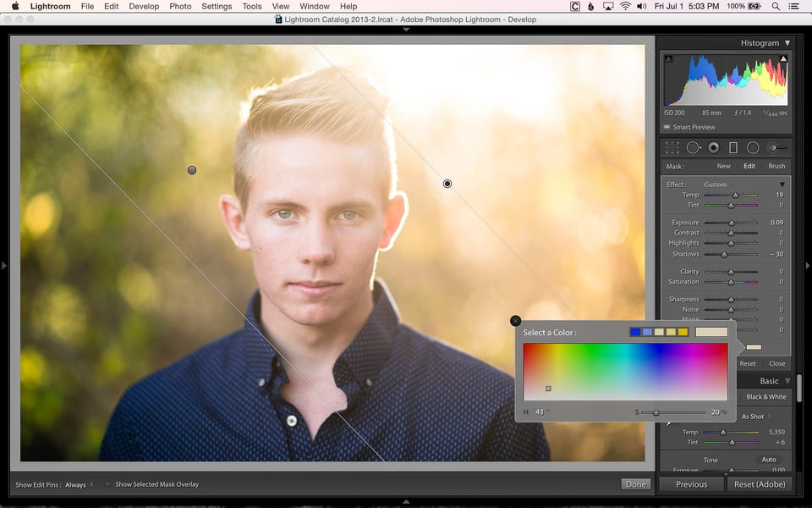
Task: Adjust the Highlights slider
Action: [x=731, y=243]
